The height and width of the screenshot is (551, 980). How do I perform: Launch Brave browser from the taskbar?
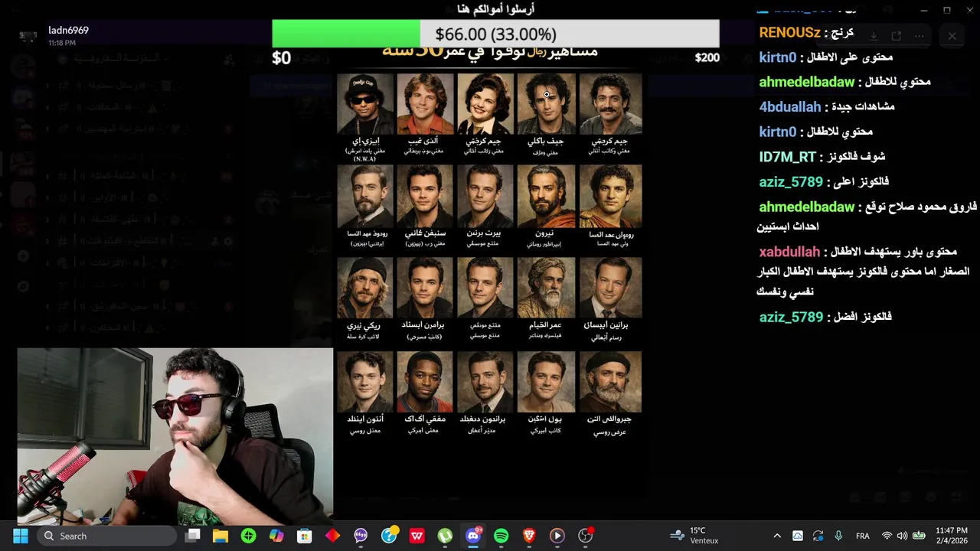pos(529,536)
